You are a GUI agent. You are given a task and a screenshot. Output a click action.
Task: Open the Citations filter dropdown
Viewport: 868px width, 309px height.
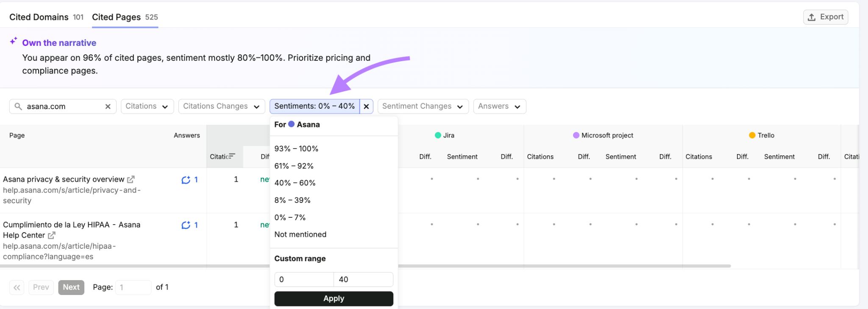click(x=147, y=107)
